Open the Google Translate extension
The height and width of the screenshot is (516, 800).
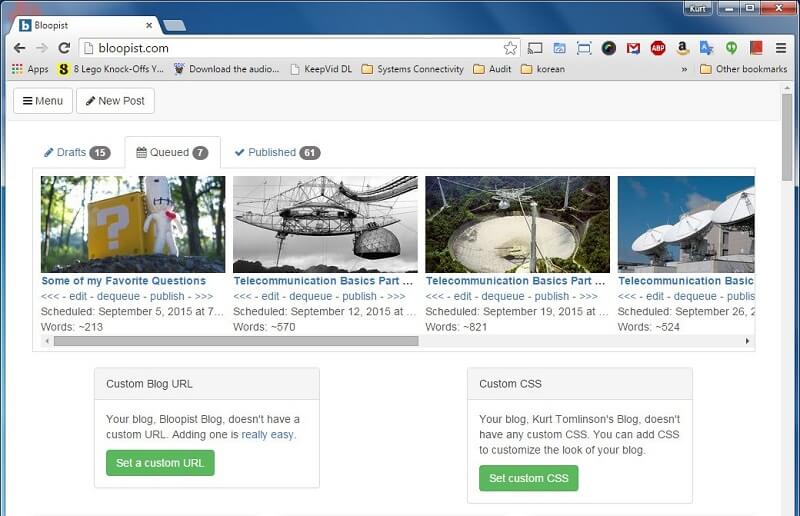706,48
